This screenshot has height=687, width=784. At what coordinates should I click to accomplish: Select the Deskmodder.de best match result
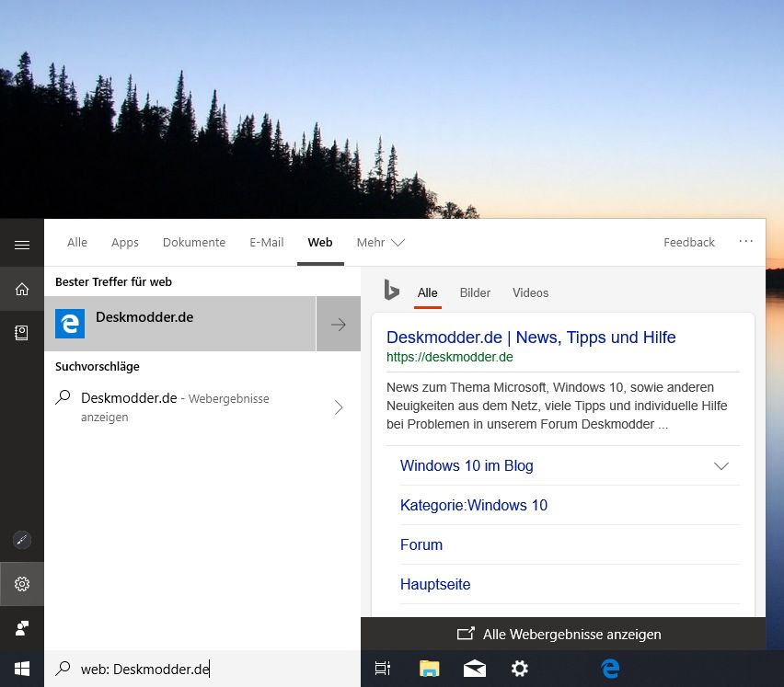pyautogui.click(x=180, y=324)
